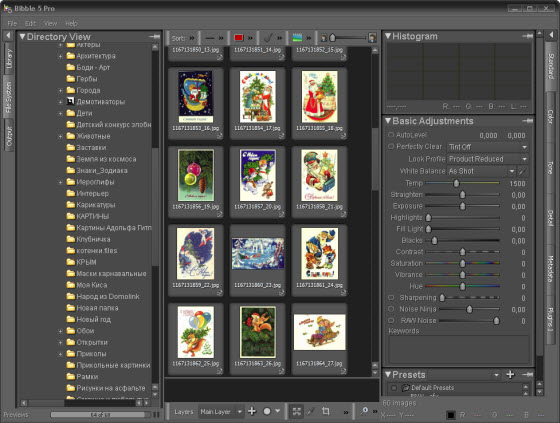This screenshot has height=423, width=560.
Task: Toggle the Noise Ninja option
Action: [391, 309]
